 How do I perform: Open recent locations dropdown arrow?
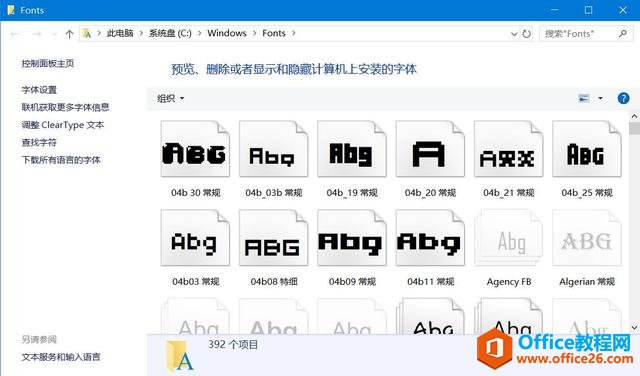pos(54,34)
